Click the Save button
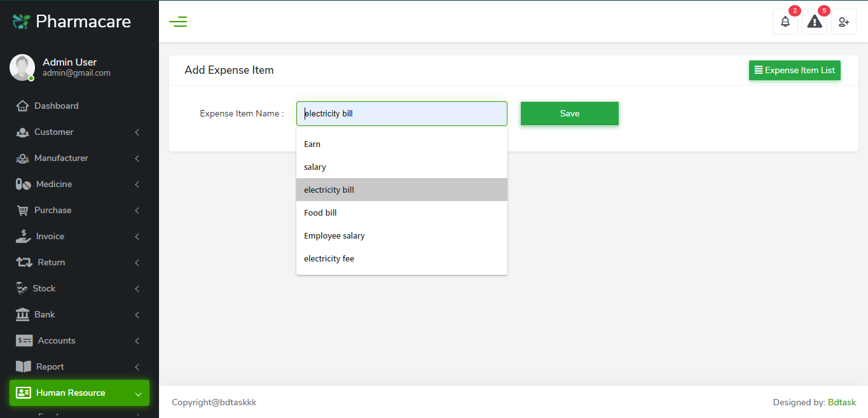 (x=569, y=113)
